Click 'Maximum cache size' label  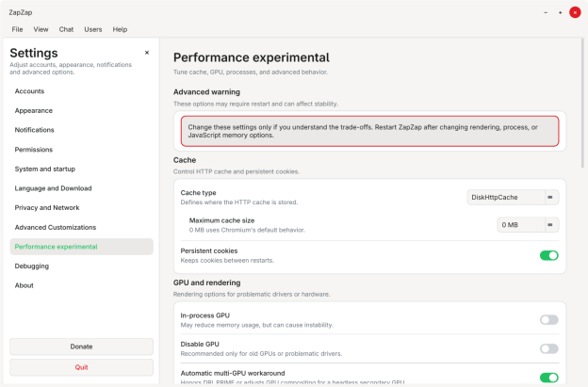(x=221, y=220)
